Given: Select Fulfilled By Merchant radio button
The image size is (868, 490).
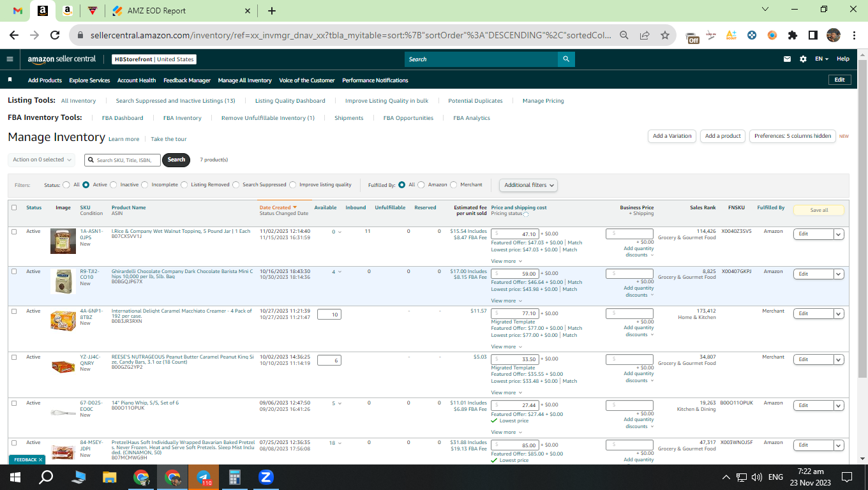Looking at the screenshot, I should 454,185.
